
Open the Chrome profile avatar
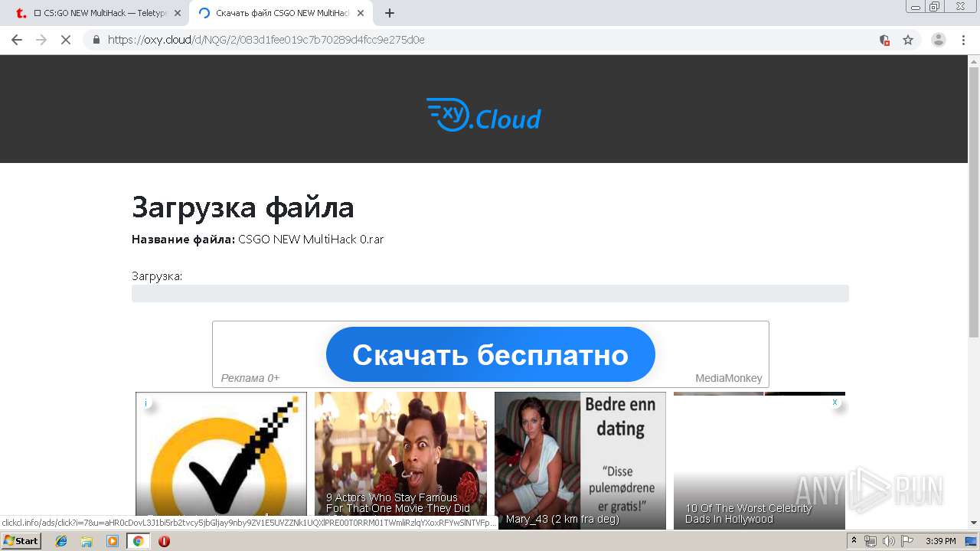click(939, 40)
